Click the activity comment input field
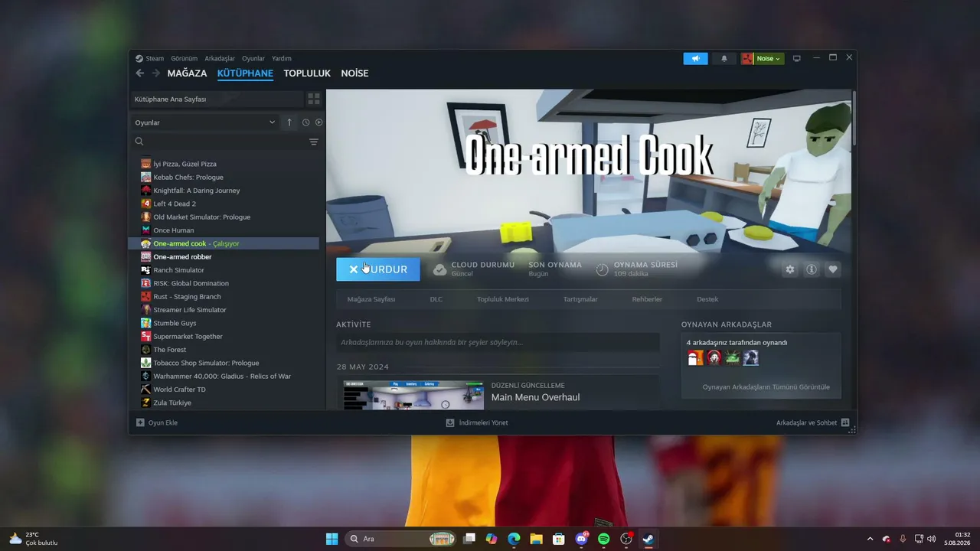The image size is (980, 551). 498,342
